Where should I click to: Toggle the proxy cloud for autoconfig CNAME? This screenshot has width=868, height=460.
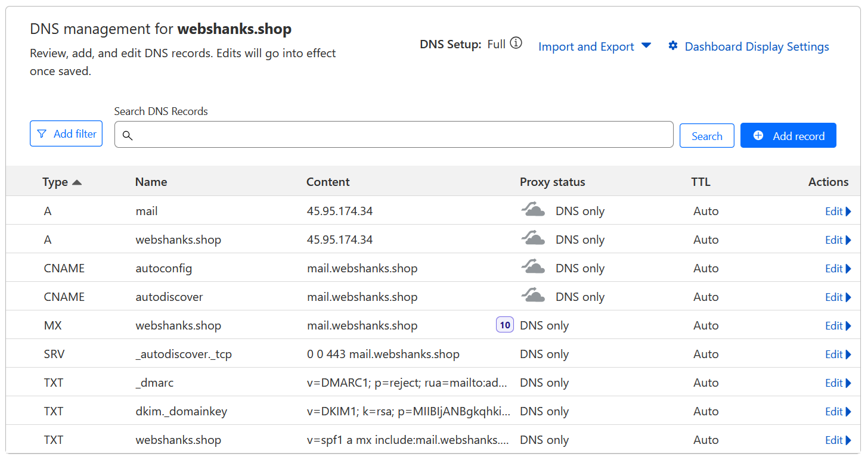coord(533,267)
